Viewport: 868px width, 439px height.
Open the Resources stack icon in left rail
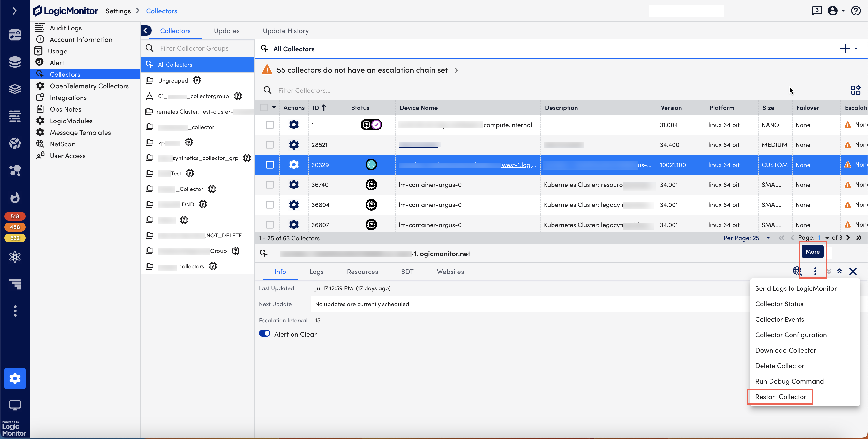tap(15, 62)
